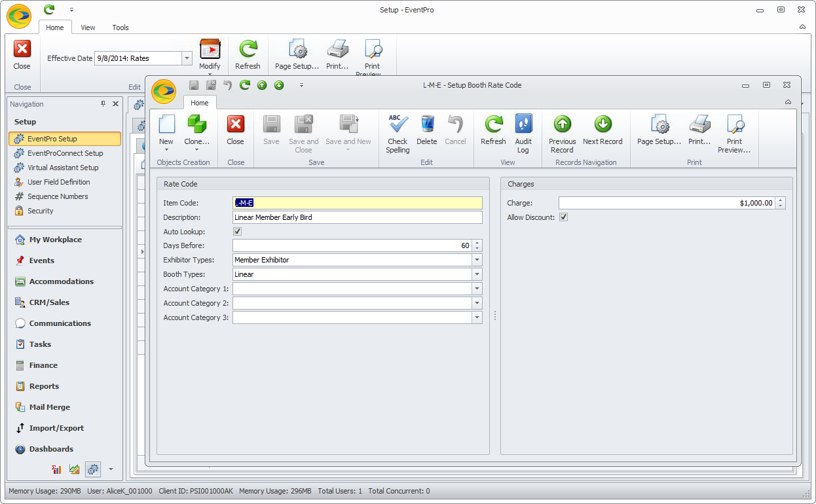Click the setup gear icon at navigation bottom
816x504 pixels.
click(93, 469)
